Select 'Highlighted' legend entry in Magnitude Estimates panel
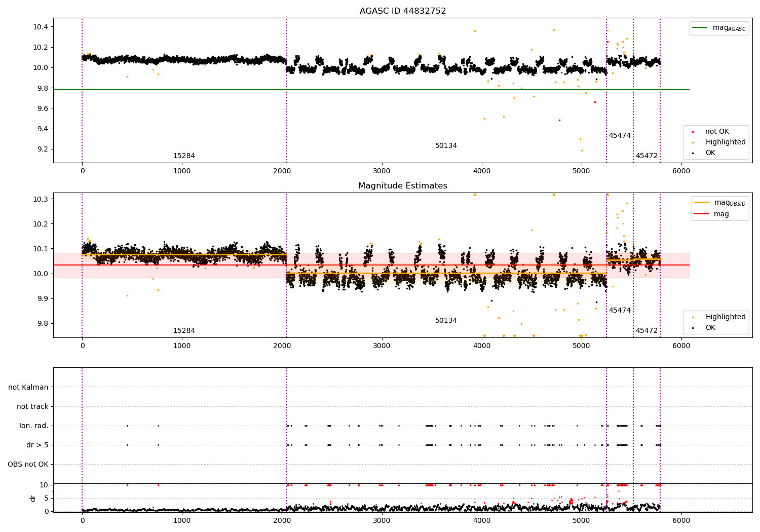Viewport: 760px width, 532px height. (726, 317)
